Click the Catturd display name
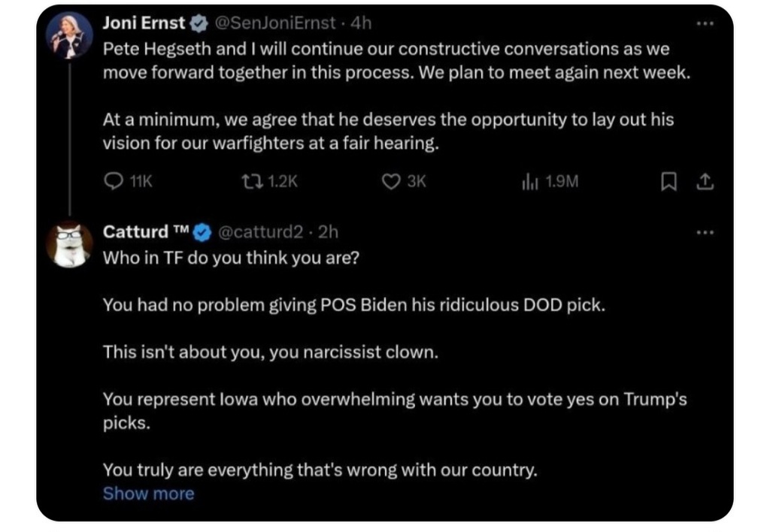 (x=135, y=232)
